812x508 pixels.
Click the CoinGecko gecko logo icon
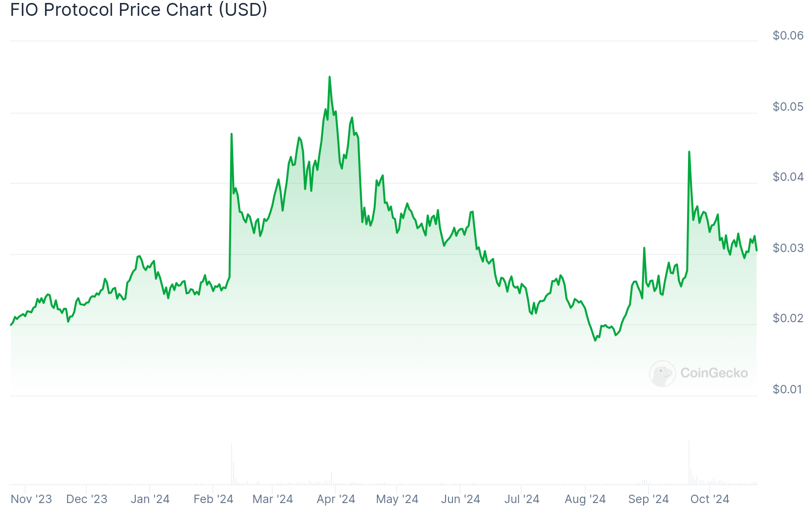pos(662,373)
